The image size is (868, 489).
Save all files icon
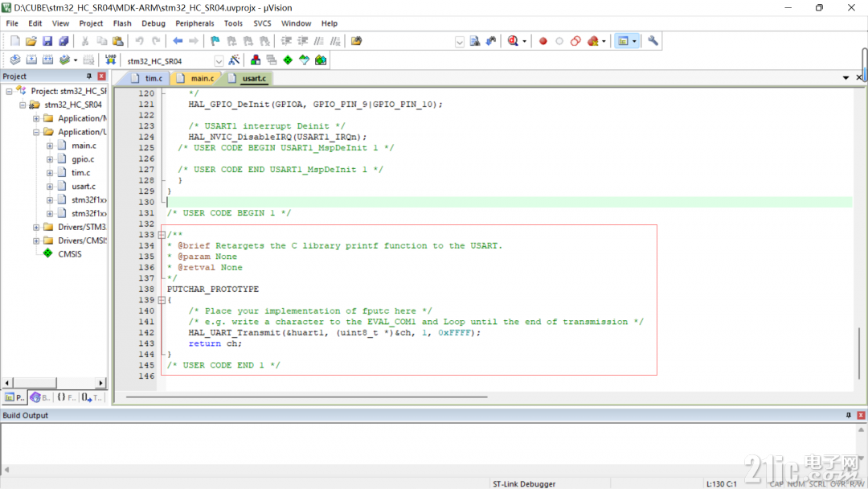point(63,41)
